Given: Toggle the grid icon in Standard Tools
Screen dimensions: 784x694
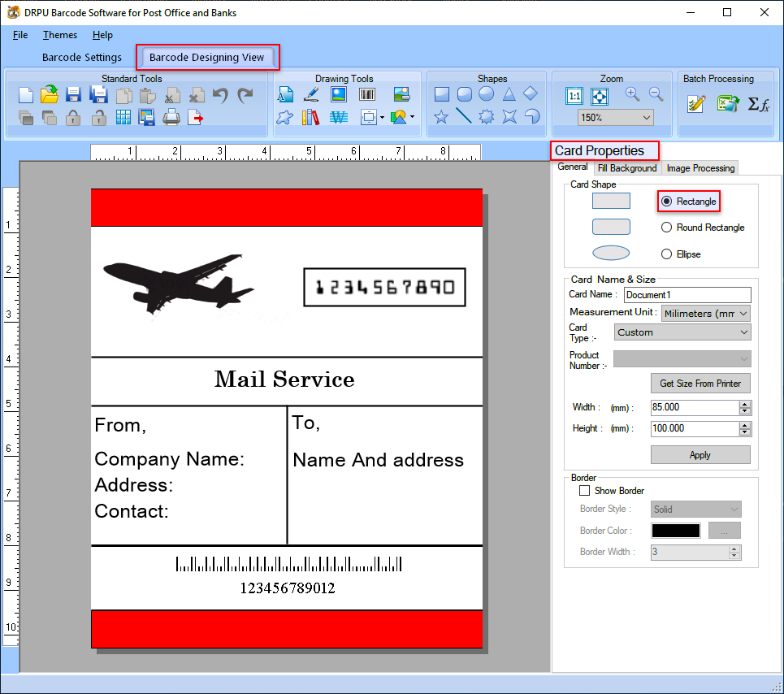Looking at the screenshot, I should [x=123, y=118].
